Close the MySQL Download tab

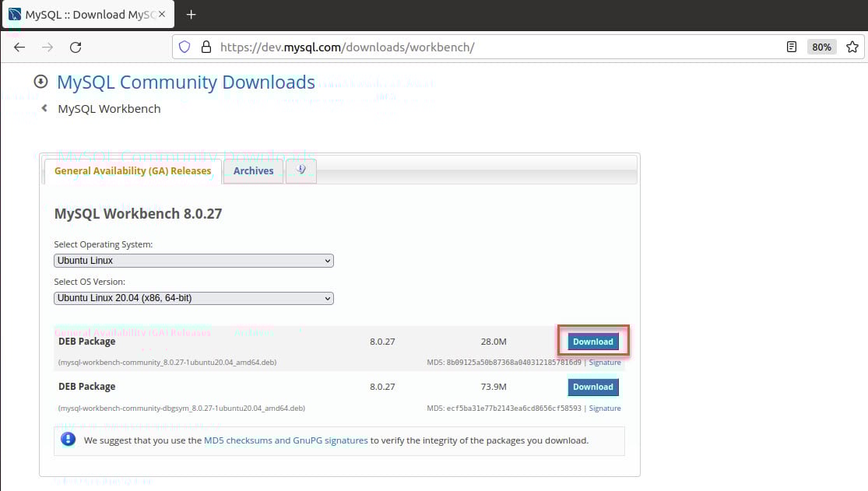coord(162,14)
